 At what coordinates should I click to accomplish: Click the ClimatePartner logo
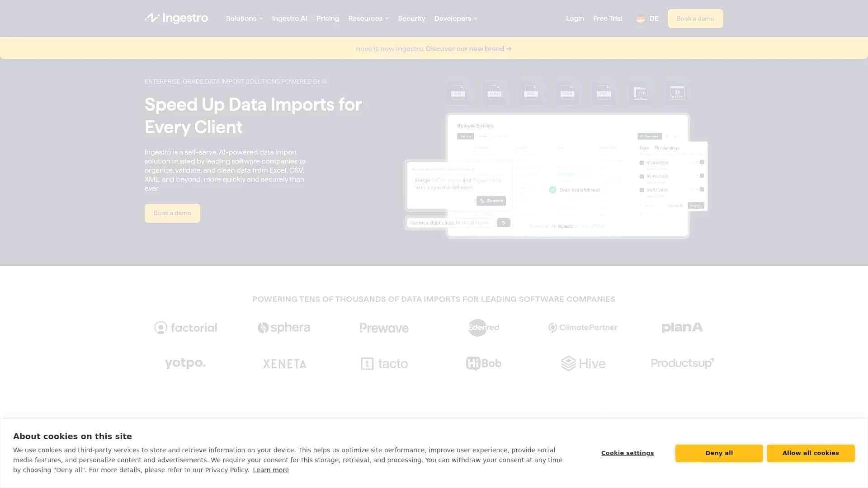[x=583, y=328]
